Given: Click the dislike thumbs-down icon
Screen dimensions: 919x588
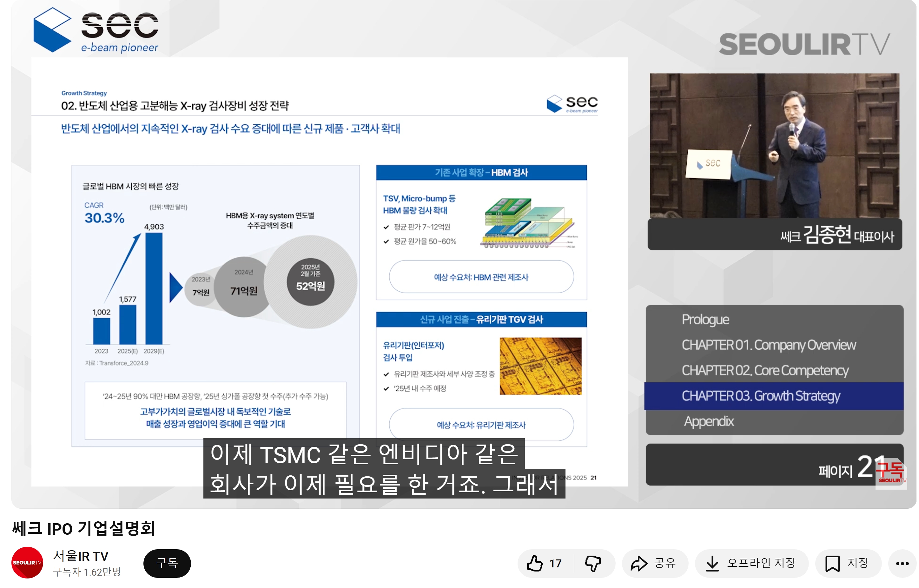Looking at the screenshot, I should point(593,563).
